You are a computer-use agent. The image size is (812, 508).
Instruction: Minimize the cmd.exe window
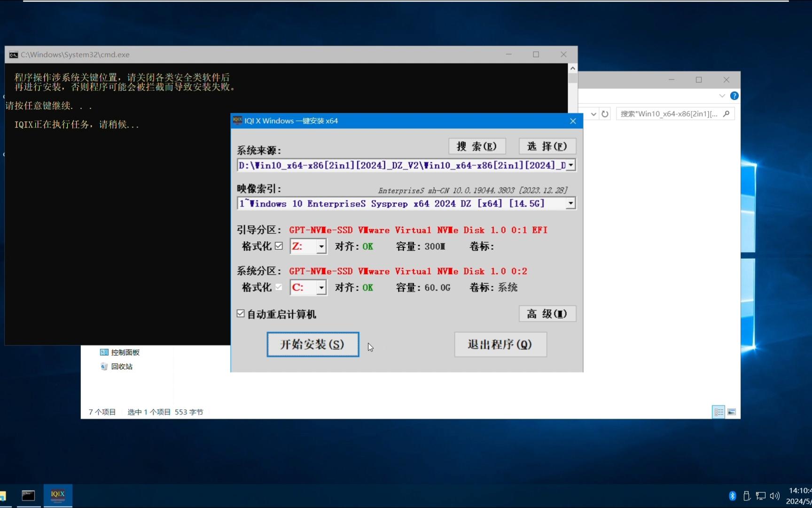coord(509,55)
